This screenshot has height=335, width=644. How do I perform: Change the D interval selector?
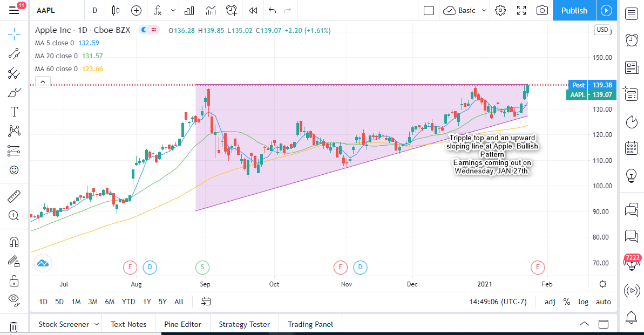point(95,10)
